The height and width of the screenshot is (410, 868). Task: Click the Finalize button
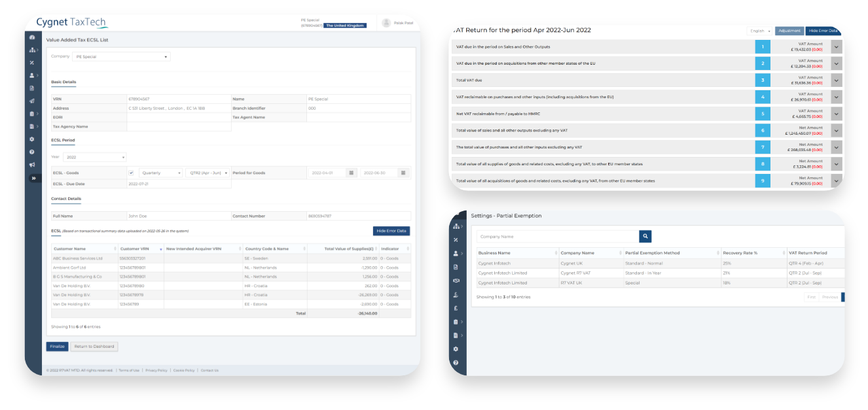pyautogui.click(x=57, y=347)
